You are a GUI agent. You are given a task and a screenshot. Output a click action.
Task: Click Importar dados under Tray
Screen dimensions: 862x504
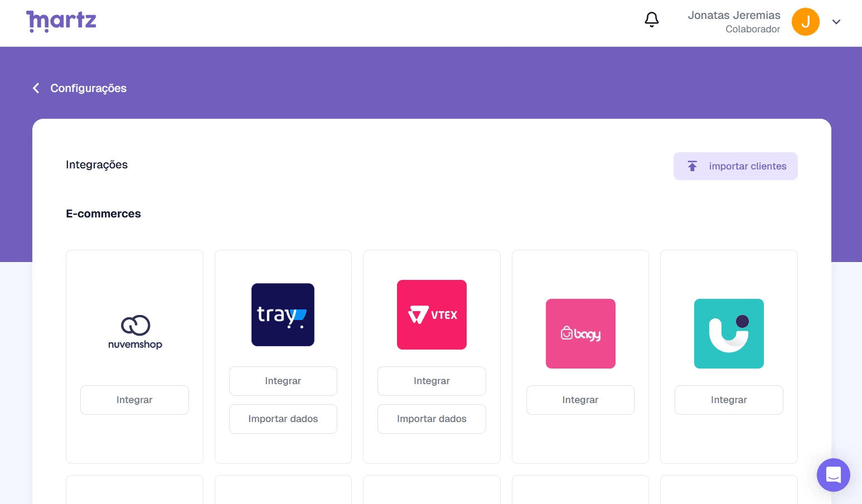pos(283,419)
